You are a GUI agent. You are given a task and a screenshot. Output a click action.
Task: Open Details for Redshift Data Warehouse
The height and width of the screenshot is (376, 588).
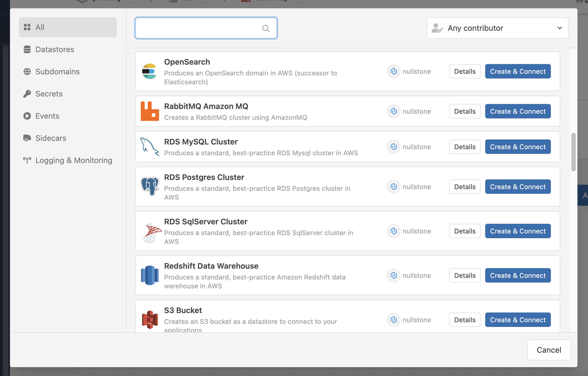[465, 275]
